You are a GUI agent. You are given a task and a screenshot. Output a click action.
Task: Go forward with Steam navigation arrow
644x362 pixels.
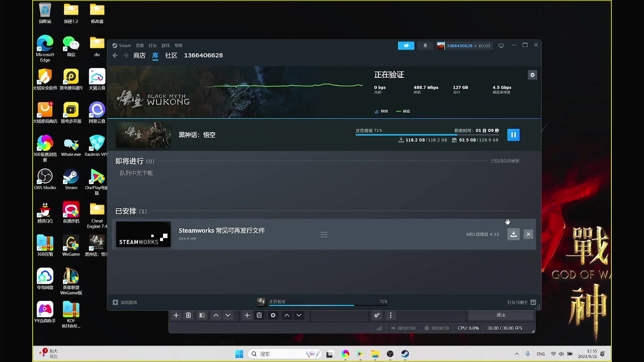(126, 55)
